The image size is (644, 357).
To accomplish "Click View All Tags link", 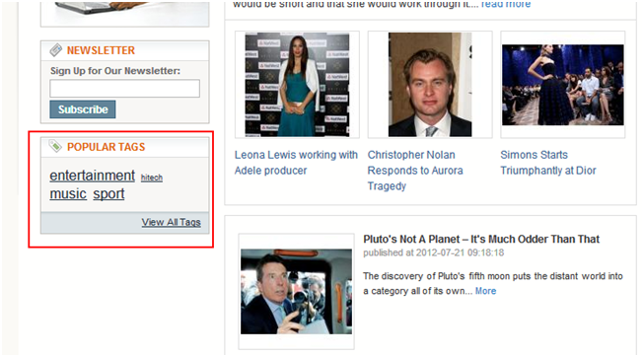I will (x=172, y=222).
